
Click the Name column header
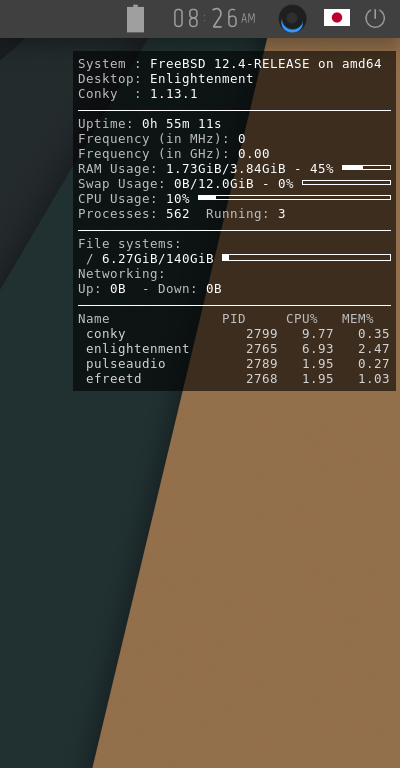94,319
